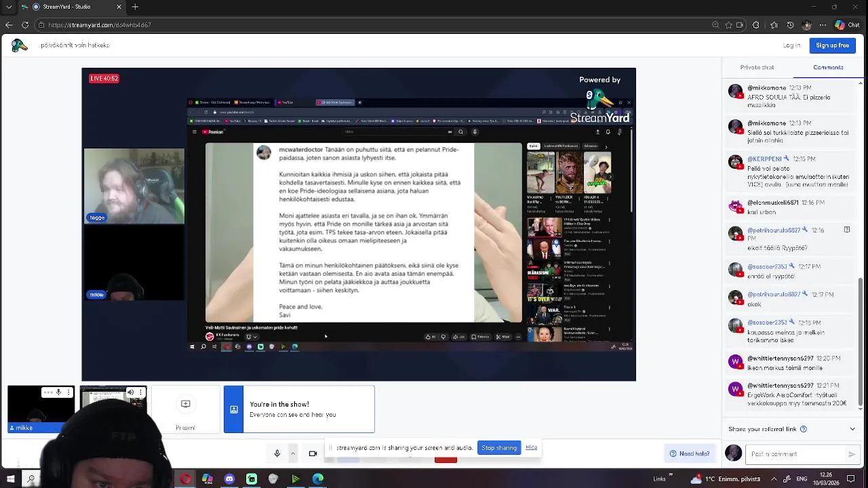Click the LIVE timer badge on the stage
Screen dimensions: 868x488
click(x=104, y=79)
